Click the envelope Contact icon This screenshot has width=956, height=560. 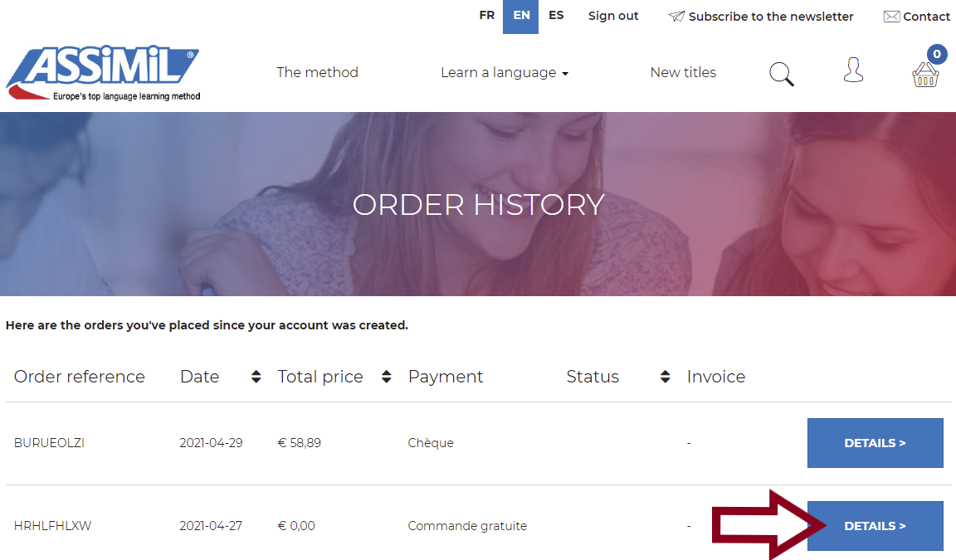[x=891, y=17]
